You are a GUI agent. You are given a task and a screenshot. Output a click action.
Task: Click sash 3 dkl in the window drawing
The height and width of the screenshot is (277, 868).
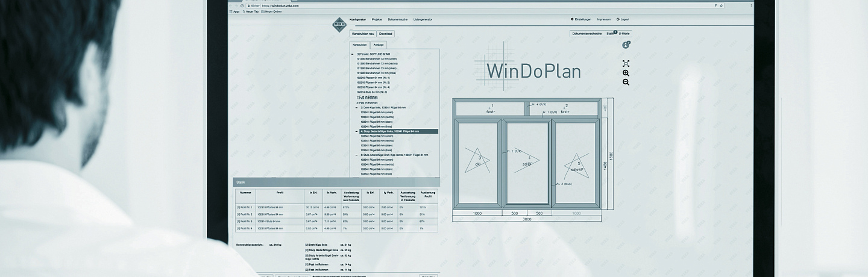point(477,163)
